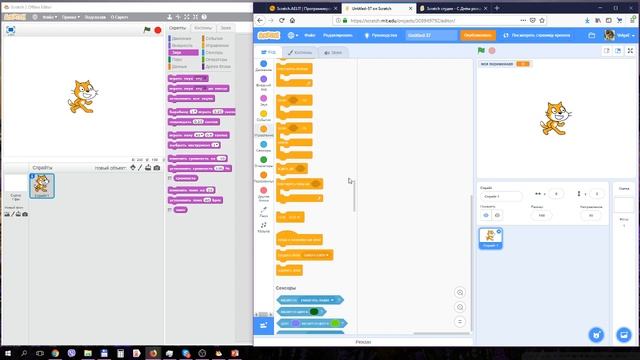Image resolution: width=640 pixels, height=360 pixels.
Task: Select the Управление category in offline editor palette
Action: click(x=217, y=45)
